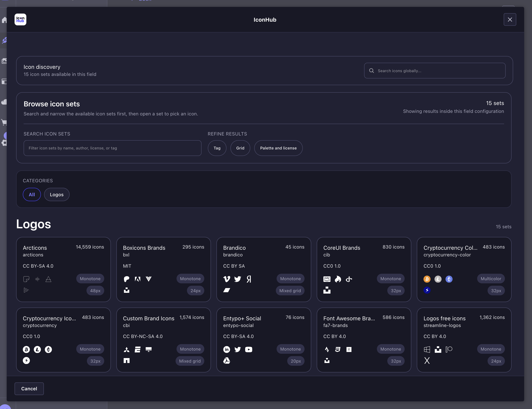This screenshot has width=532, height=409.
Task: Click the dark blue lightning coin icon
Action: (x=427, y=290)
